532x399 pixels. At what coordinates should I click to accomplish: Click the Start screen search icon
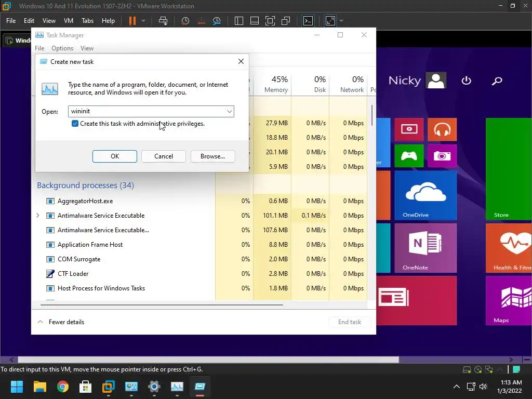[497, 81]
